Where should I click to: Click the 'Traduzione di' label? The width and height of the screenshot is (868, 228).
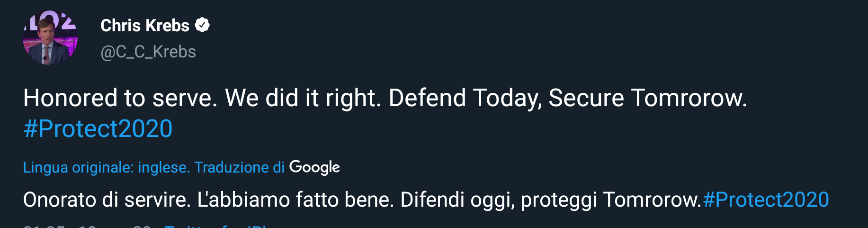239,167
